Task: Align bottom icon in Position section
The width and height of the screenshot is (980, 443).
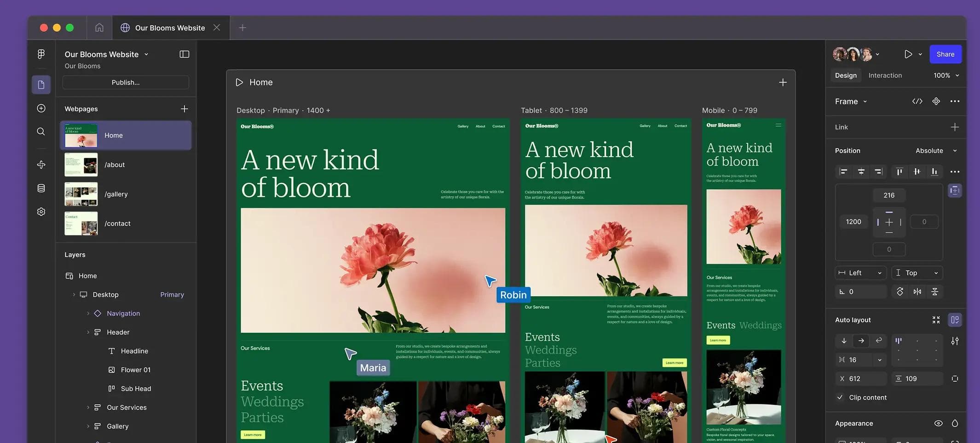Action: tap(934, 172)
